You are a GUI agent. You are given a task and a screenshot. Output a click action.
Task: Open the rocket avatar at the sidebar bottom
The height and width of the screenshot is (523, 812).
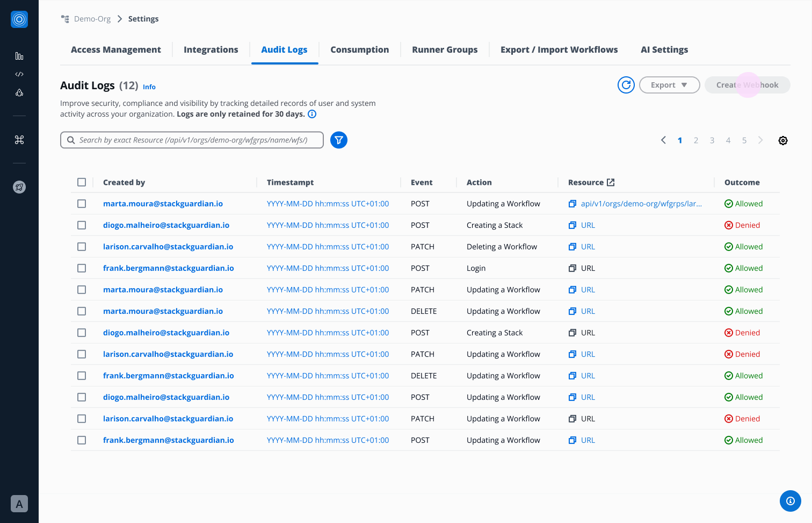pyautogui.click(x=19, y=187)
